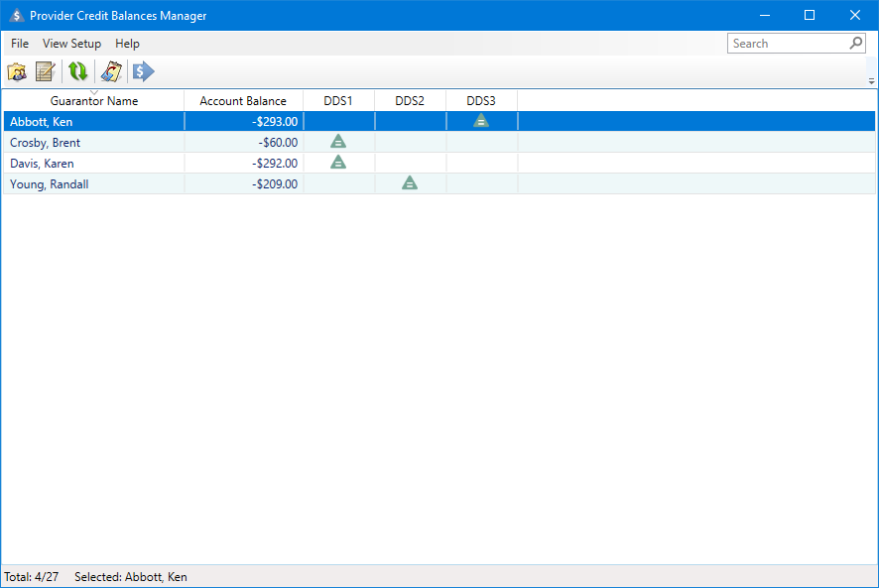The image size is (879, 588).
Task: Open the Help menu
Action: tap(127, 44)
